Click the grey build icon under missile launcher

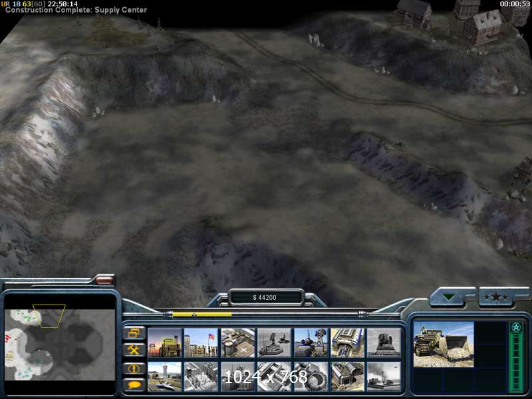pos(274,376)
